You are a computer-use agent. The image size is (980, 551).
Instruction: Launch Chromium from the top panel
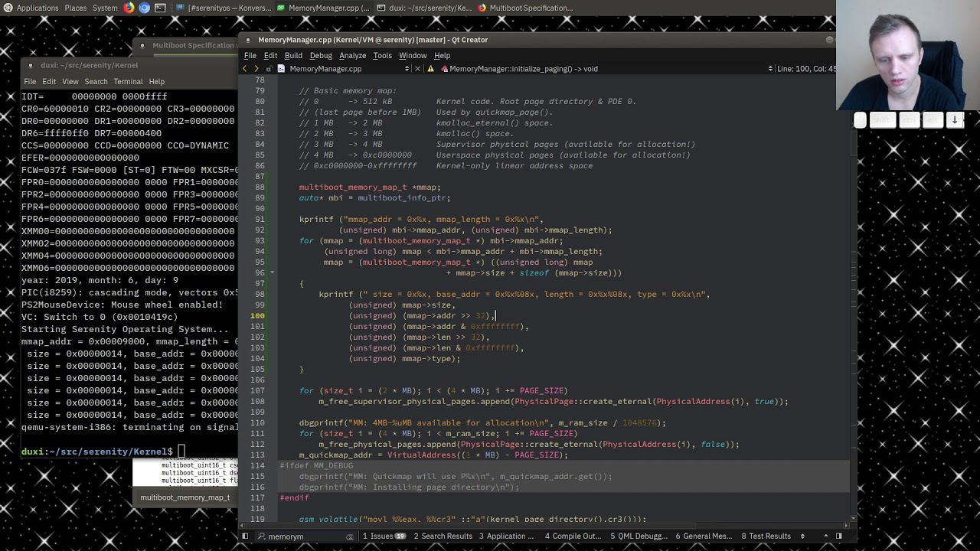coord(144,8)
